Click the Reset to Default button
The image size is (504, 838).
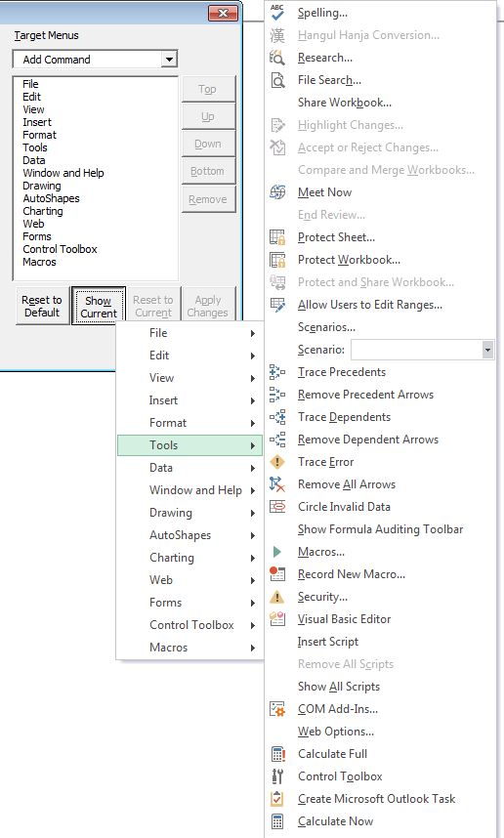click(42, 307)
